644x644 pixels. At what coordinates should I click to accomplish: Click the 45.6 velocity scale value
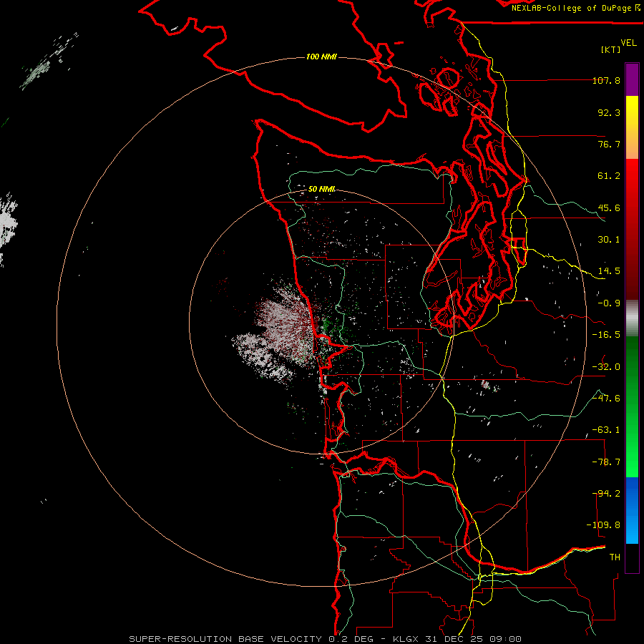pos(609,208)
